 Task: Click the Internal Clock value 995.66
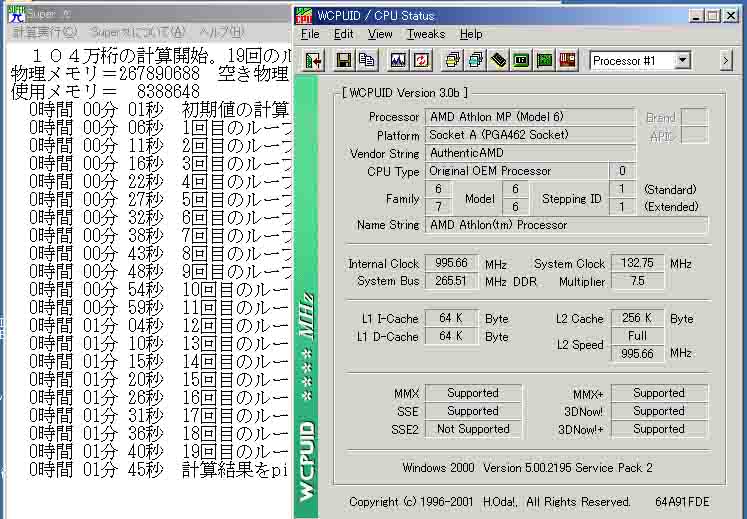point(451,263)
